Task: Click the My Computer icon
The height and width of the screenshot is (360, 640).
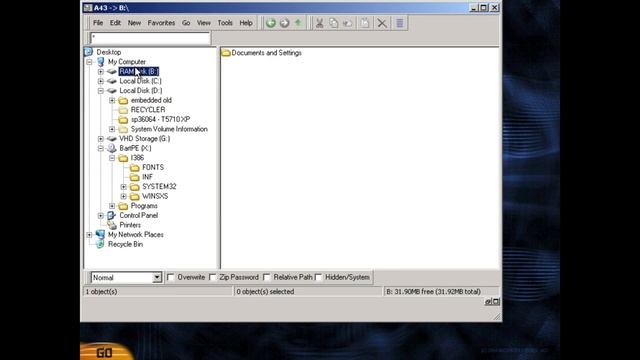Action: (100, 62)
